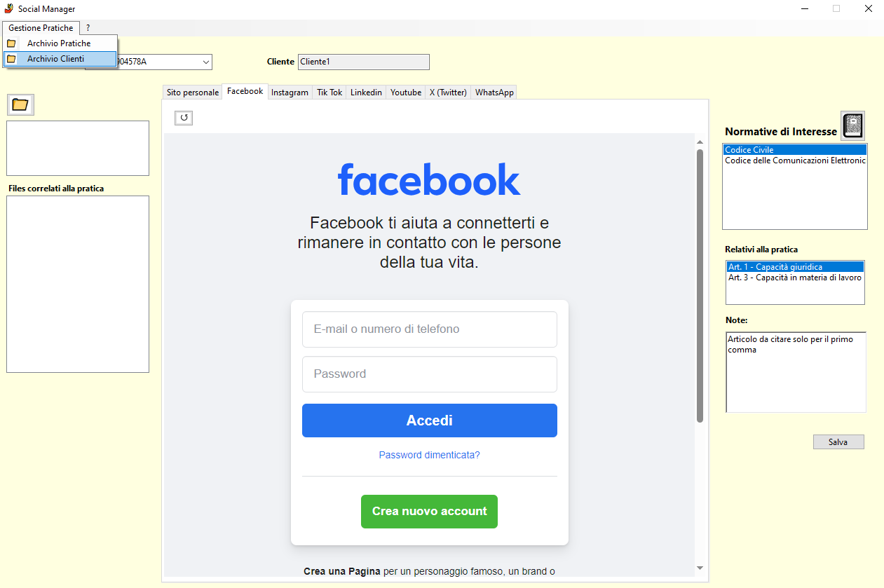Select Codice delle Comunicazioni Elettroniche entry

tap(795, 160)
